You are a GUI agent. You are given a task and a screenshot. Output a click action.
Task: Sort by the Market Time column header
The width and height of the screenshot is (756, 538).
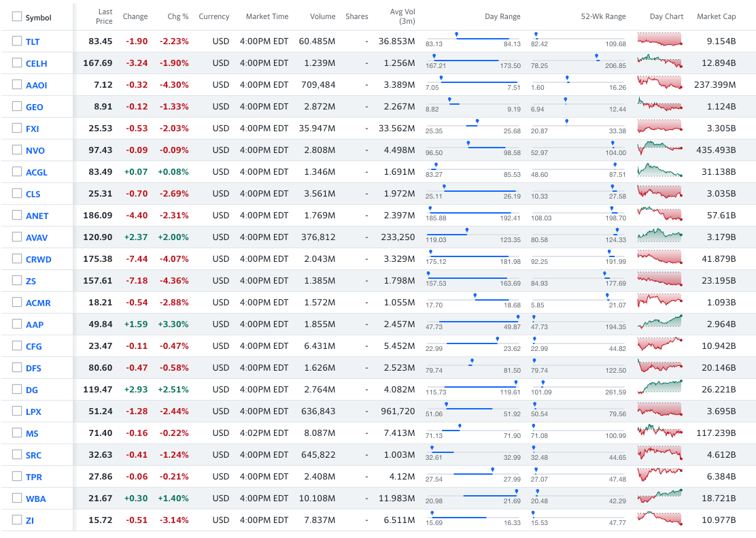(x=267, y=16)
